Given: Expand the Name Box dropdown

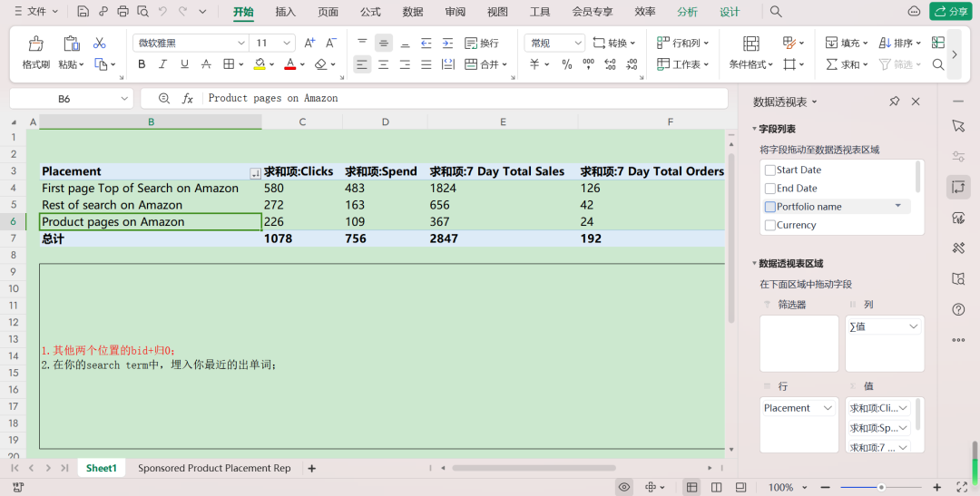Looking at the screenshot, I should 123,99.
